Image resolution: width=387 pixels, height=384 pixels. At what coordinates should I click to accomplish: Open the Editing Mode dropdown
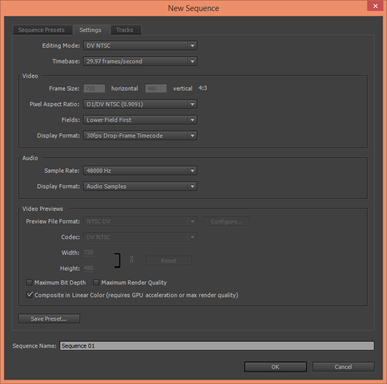[140, 46]
